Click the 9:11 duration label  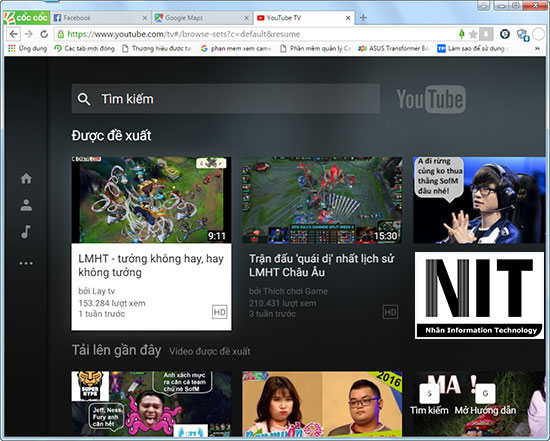(x=216, y=236)
